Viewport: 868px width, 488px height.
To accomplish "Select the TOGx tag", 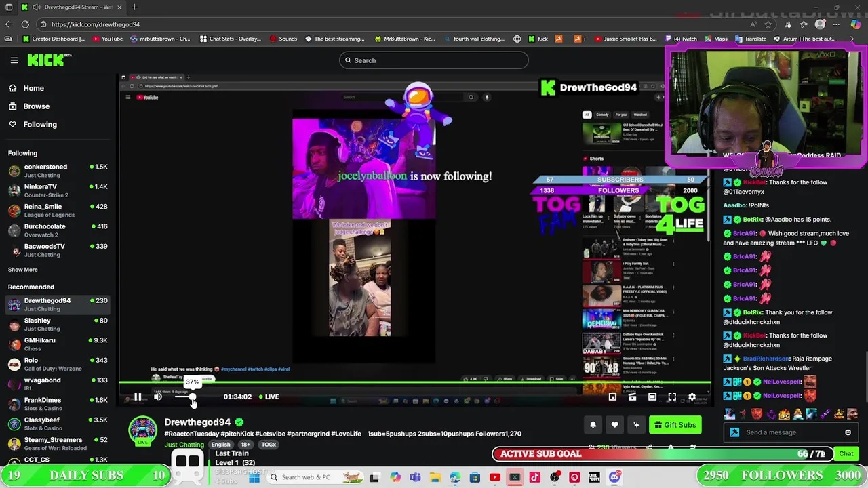I will coord(269,445).
